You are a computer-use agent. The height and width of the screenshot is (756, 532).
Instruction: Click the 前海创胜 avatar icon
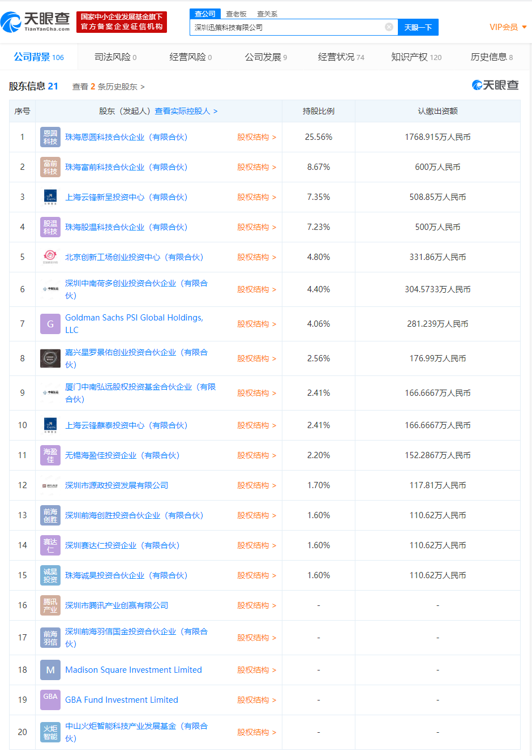(x=50, y=515)
